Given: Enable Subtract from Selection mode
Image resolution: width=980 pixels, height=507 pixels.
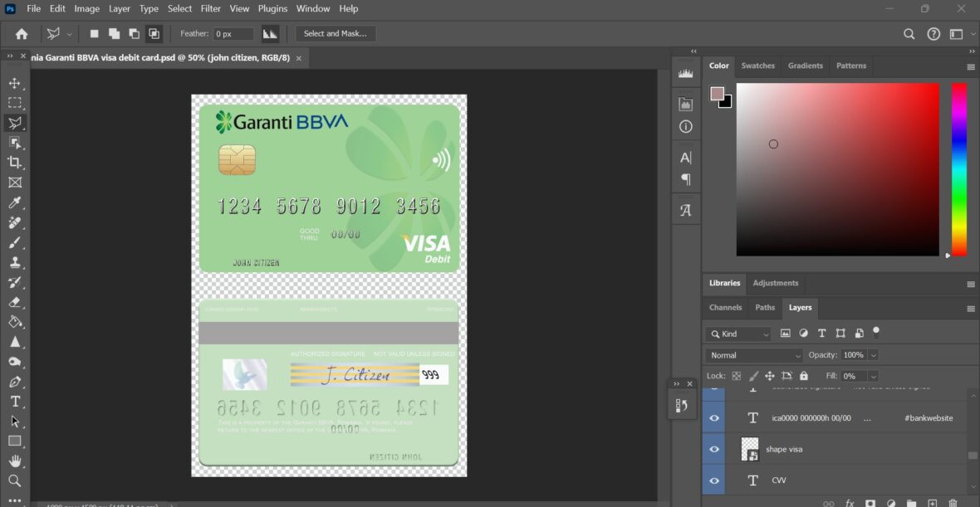Looking at the screenshot, I should pyautogui.click(x=134, y=34).
